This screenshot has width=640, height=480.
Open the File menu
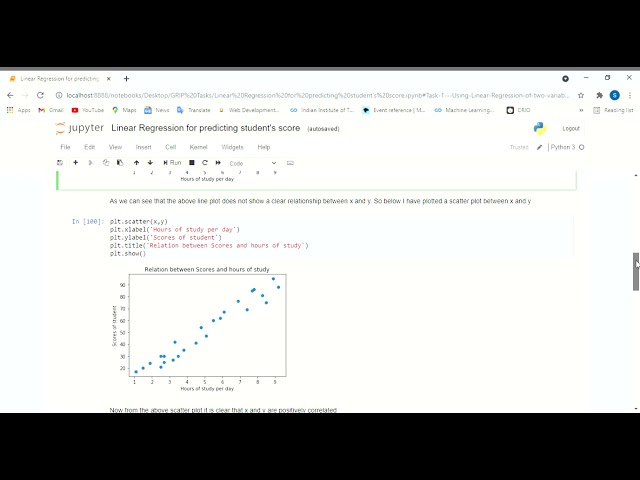65,147
